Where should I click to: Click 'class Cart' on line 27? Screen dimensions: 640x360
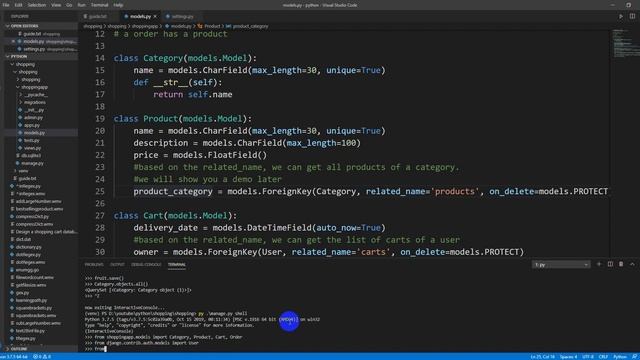(139, 216)
